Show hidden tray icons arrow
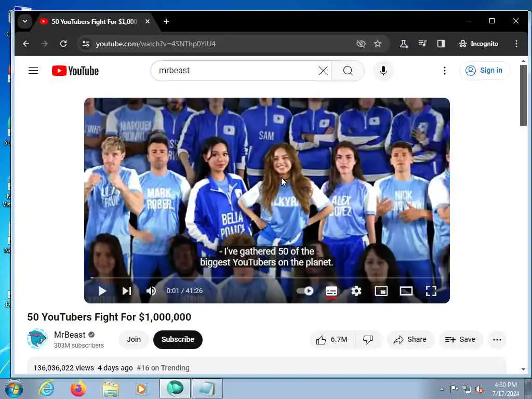This screenshot has height=399, width=532. pyautogui.click(x=442, y=389)
